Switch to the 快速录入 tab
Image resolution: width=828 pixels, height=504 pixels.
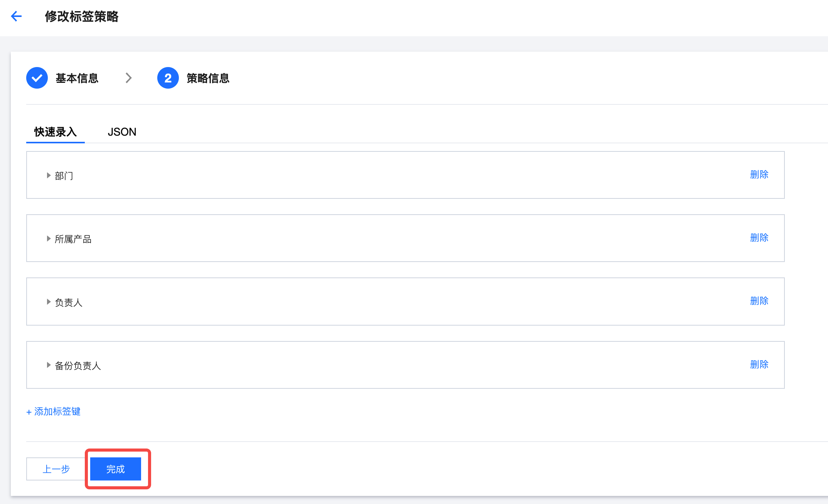tap(56, 132)
